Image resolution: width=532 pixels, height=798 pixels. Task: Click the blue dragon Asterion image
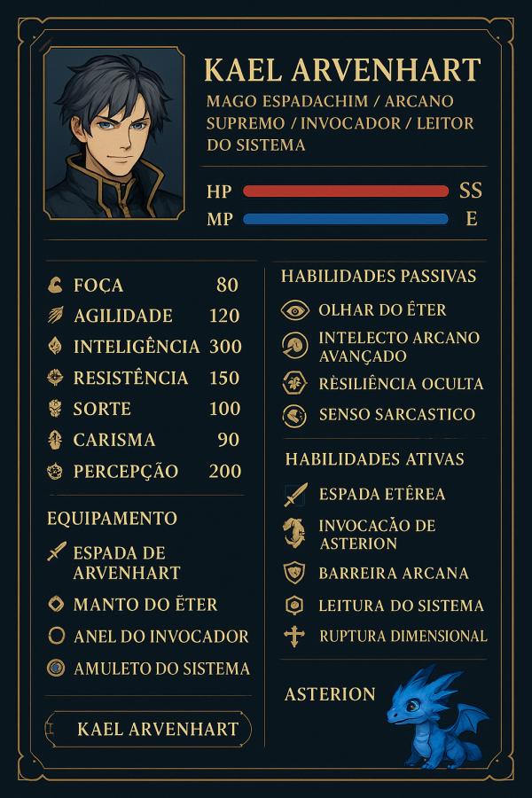[x=434, y=716]
